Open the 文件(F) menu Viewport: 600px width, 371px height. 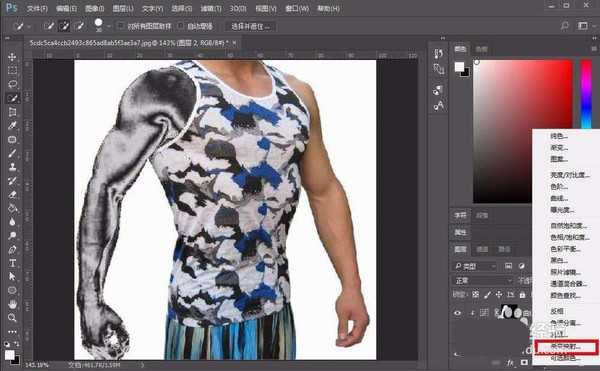(x=37, y=8)
